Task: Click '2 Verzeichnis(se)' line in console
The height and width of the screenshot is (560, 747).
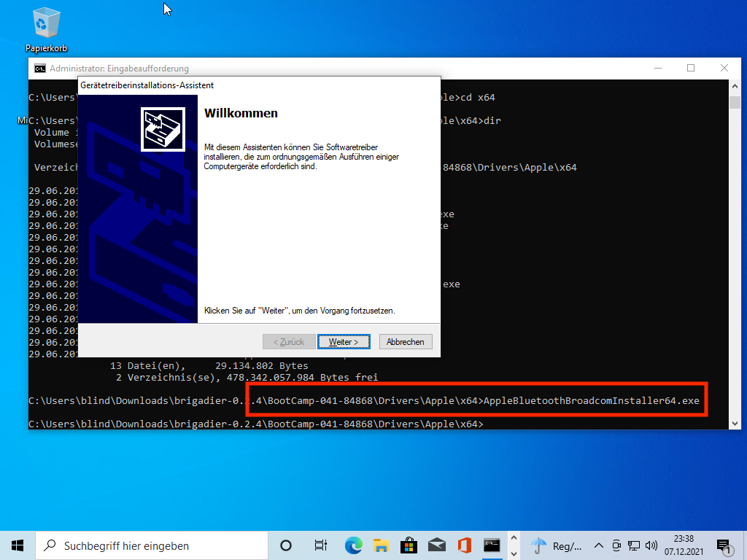Action: pos(247,377)
